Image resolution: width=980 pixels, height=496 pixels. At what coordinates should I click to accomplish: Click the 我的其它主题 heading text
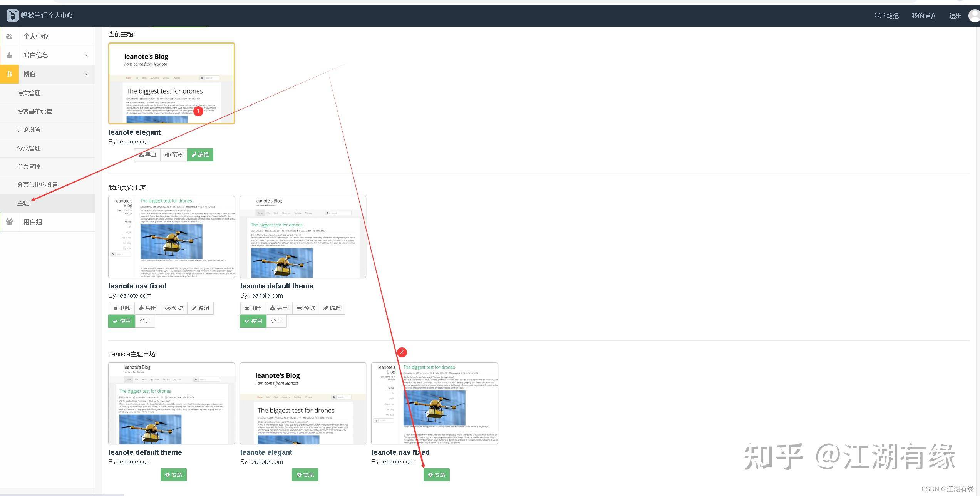pyautogui.click(x=127, y=188)
